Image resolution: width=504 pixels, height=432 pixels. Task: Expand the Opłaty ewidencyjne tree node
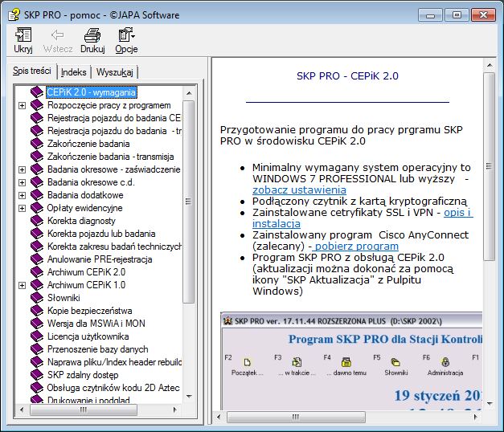[23, 208]
